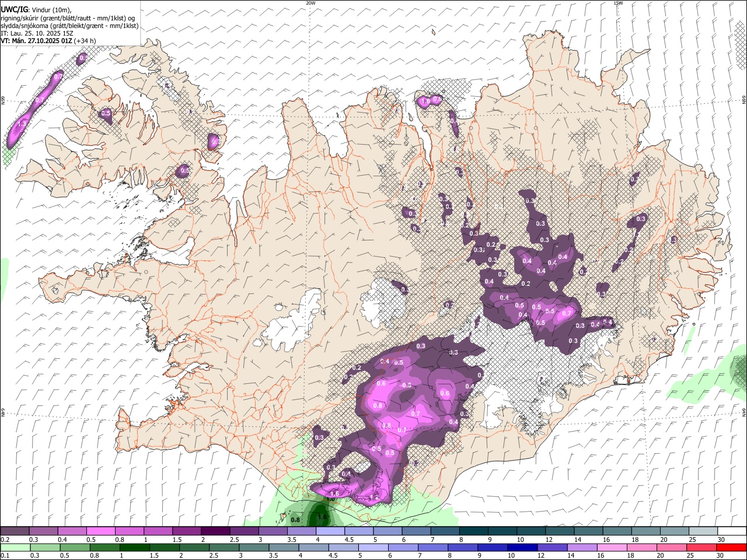The height and width of the screenshot is (560, 747).
Task: Select the bright pink 0.5 swatch in purple legend
Action: click(100, 531)
